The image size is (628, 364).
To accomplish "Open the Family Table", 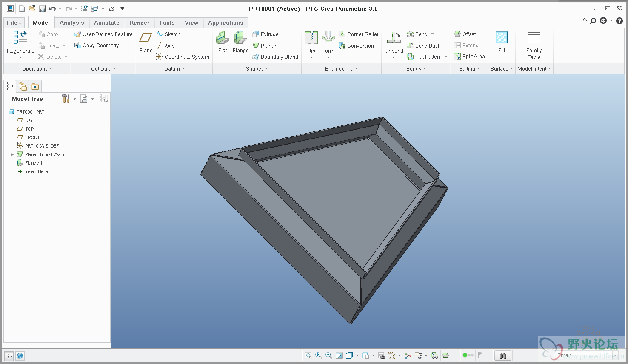I will coord(534,45).
